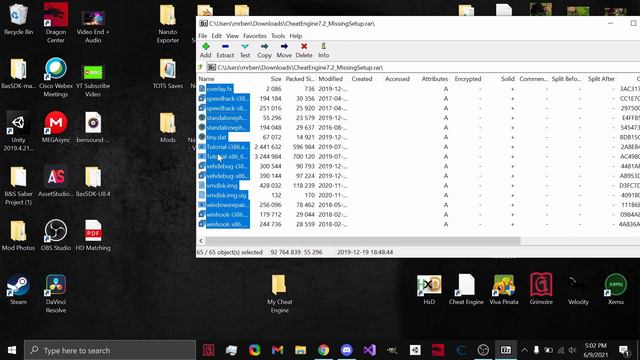Select the Naruto Exporter folder icon
Viewport: 640px width, 360px height.
(x=168, y=22)
